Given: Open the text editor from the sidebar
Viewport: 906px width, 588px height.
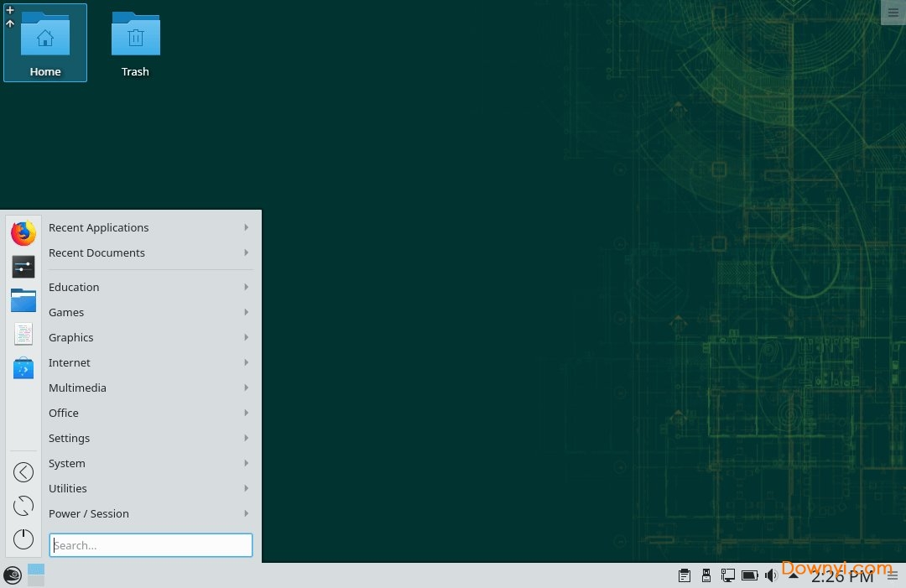Looking at the screenshot, I should pyautogui.click(x=23, y=334).
